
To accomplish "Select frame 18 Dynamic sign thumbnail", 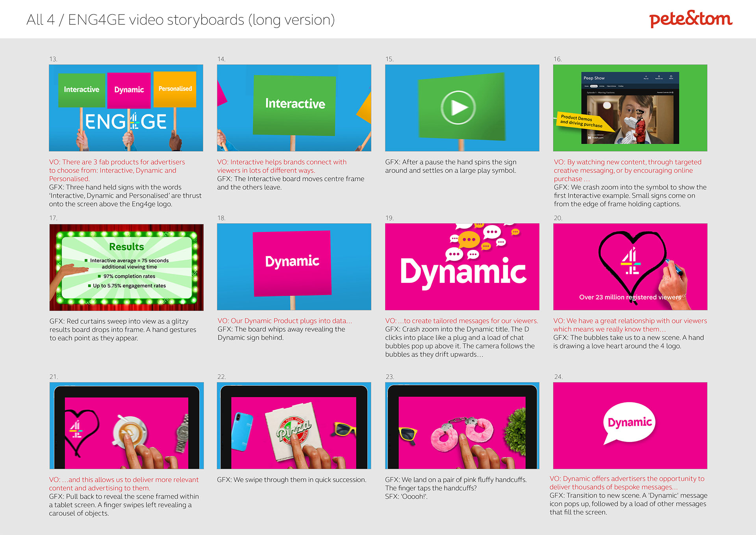I will [294, 267].
